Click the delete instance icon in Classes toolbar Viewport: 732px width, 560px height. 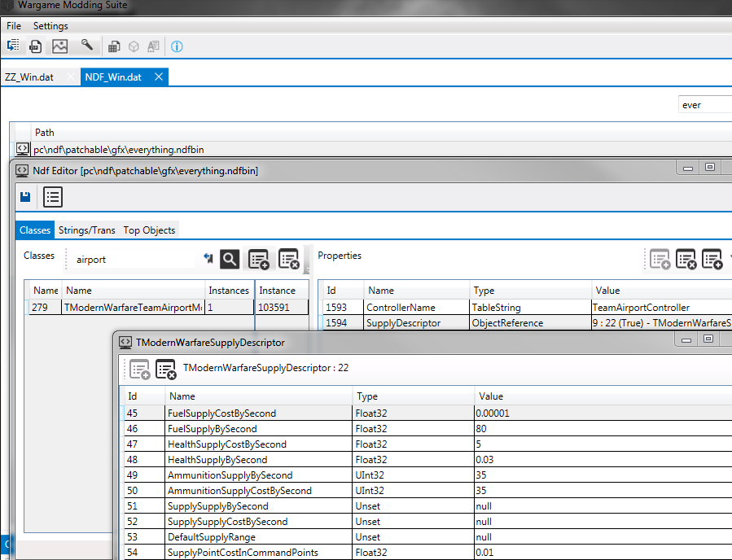point(288,259)
